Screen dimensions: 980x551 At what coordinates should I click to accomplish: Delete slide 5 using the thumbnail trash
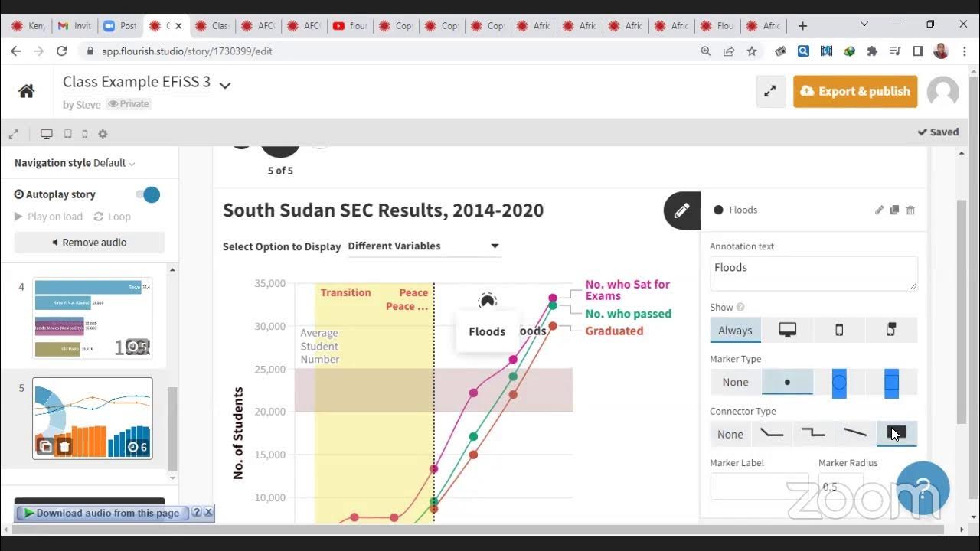pyautogui.click(x=64, y=447)
